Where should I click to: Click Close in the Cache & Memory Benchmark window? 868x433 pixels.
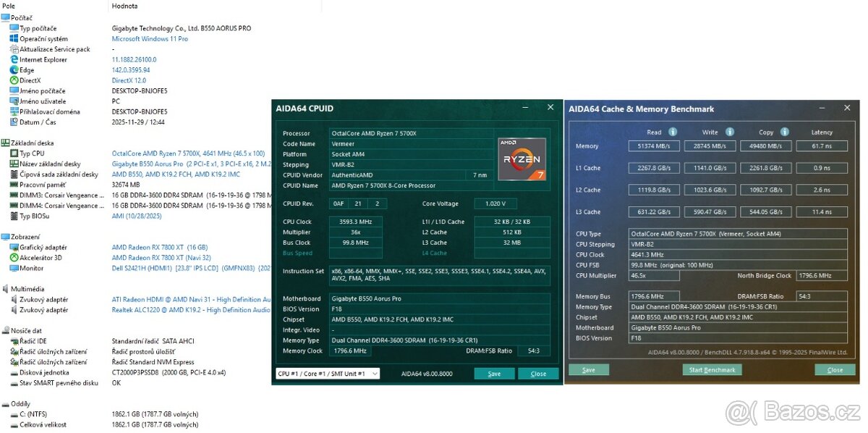point(835,369)
